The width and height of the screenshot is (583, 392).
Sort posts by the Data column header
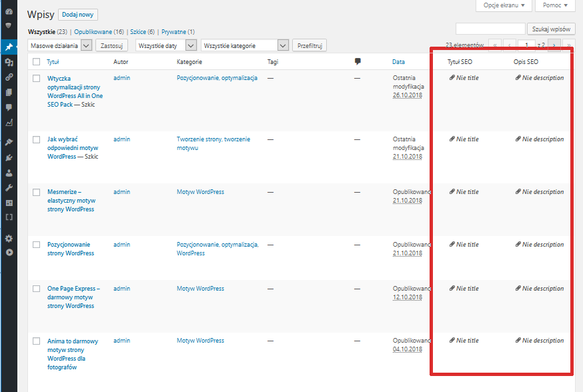[398, 62]
